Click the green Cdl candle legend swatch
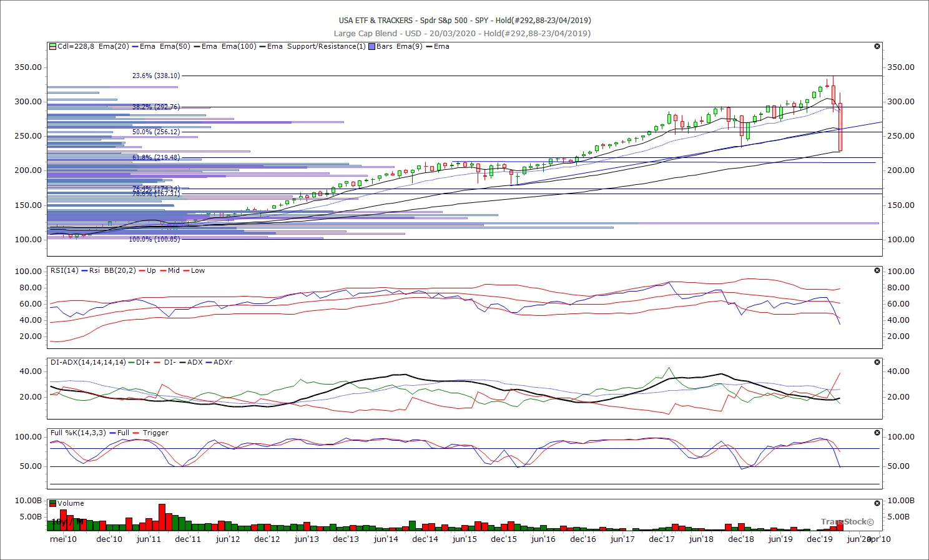Viewport: 929px width, 560px height. (x=53, y=46)
